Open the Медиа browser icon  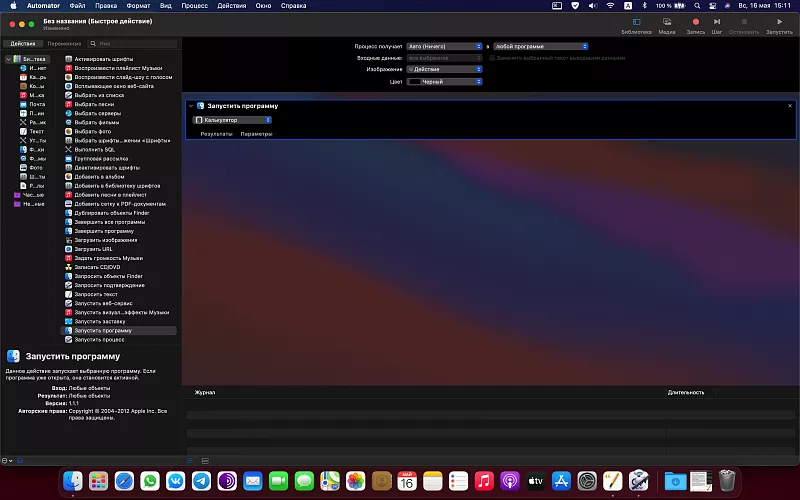coord(666,21)
